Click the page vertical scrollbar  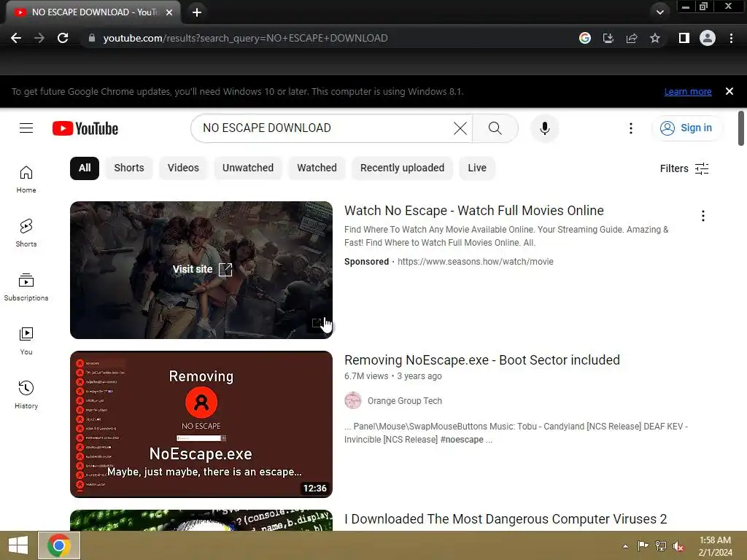[x=741, y=128]
